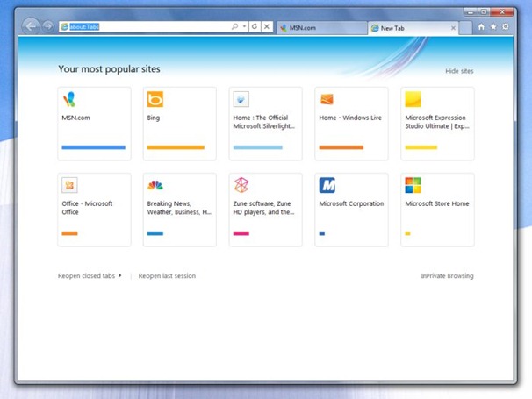Open the Breaking News peacock icon

point(155,185)
